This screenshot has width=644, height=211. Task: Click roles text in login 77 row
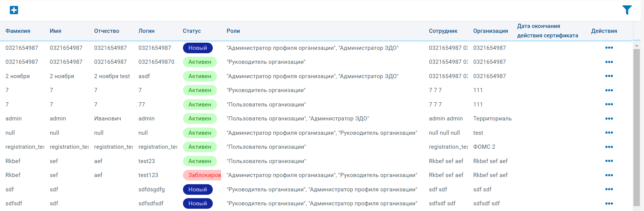click(266, 105)
